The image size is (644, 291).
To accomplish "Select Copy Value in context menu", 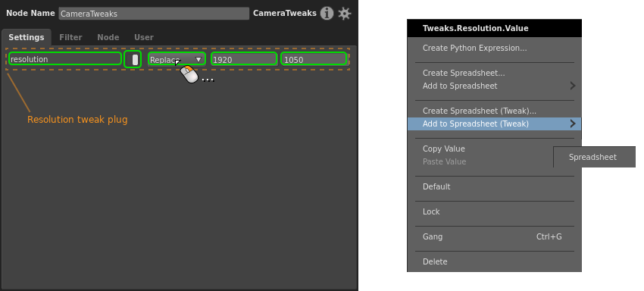I will 495,149.
